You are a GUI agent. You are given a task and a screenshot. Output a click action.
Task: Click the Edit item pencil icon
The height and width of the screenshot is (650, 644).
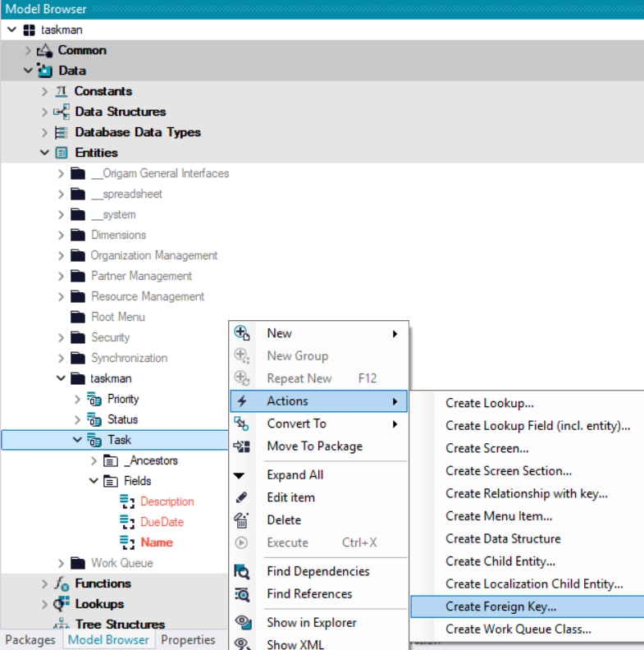click(x=241, y=497)
